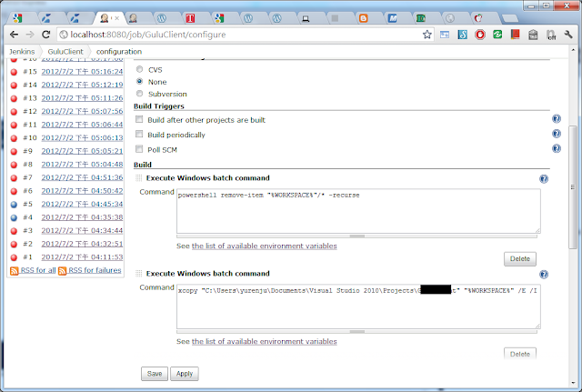This screenshot has height=392, width=582.
Task: Open the Chrome wrench menu
Action: point(568,35)
